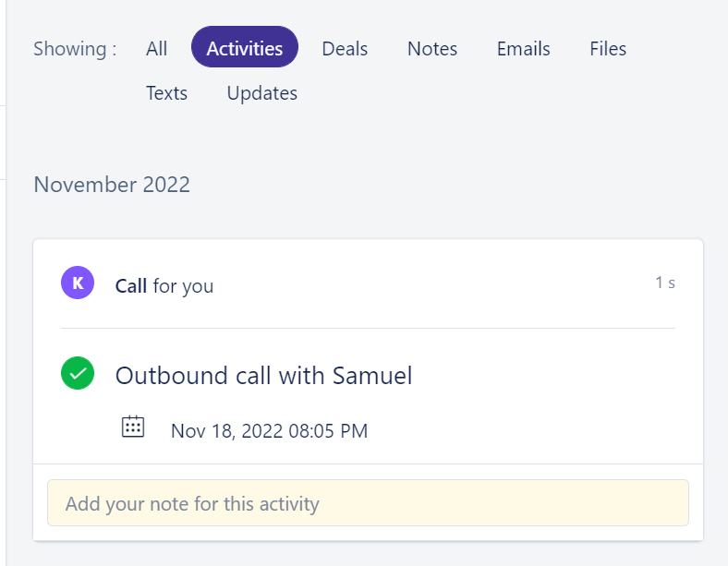The image size is (728, 566).
Task: Select the Activities filter tab
Action: point(245,47)
